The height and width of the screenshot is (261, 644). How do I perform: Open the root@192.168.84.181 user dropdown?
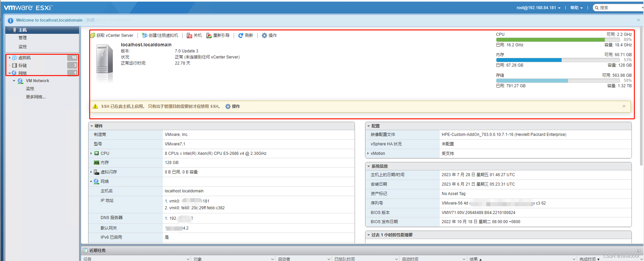coord(538,8)
